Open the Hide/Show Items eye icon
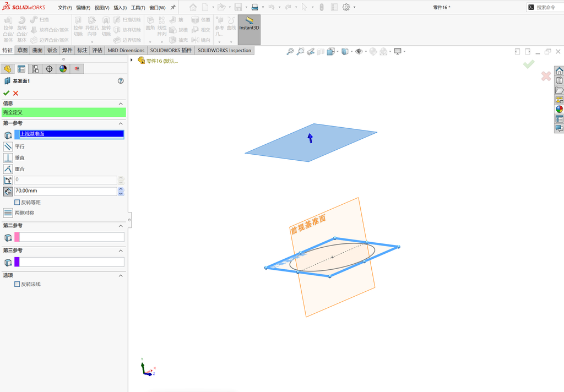 click(359, 51)
